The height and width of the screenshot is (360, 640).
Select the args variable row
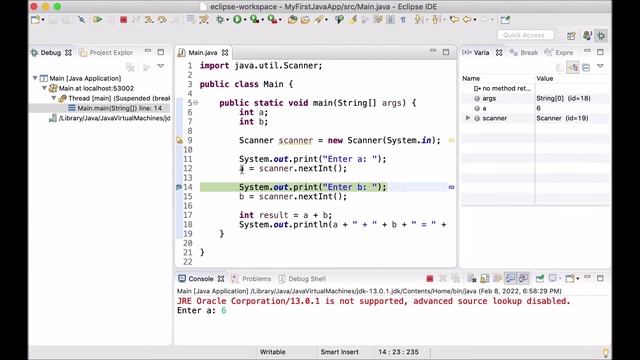point(535,98)
